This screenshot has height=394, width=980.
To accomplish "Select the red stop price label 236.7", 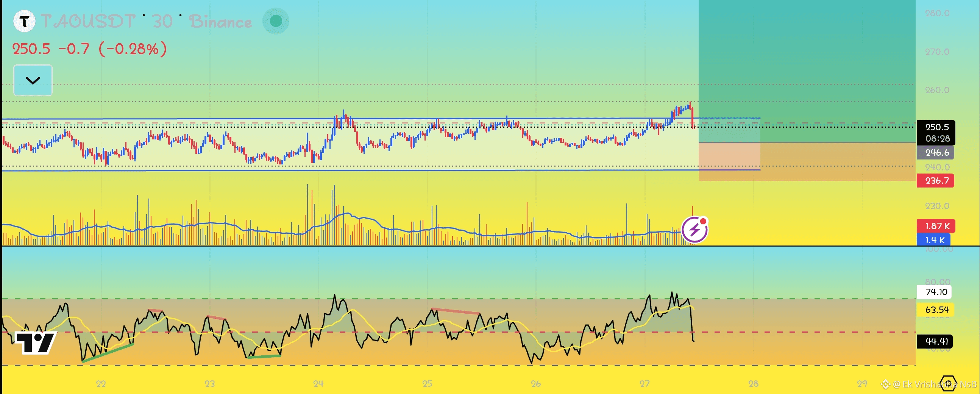I will coord(935,180).
